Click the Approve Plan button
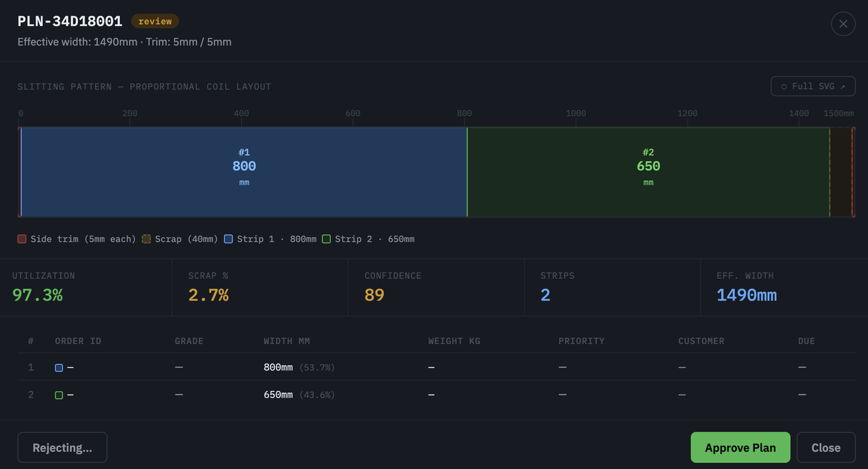 click(741, 447)
